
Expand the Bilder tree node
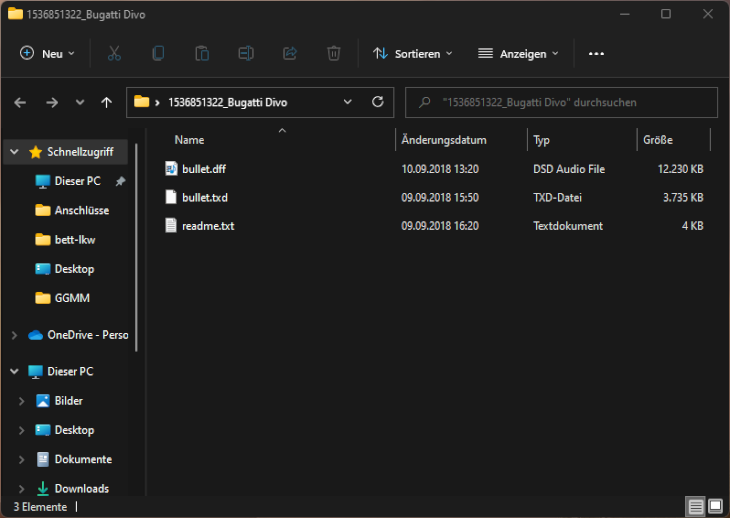point(21,401)
